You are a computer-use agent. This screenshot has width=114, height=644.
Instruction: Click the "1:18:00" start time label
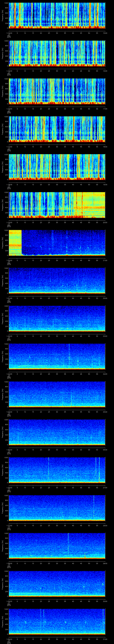(9, 184)
